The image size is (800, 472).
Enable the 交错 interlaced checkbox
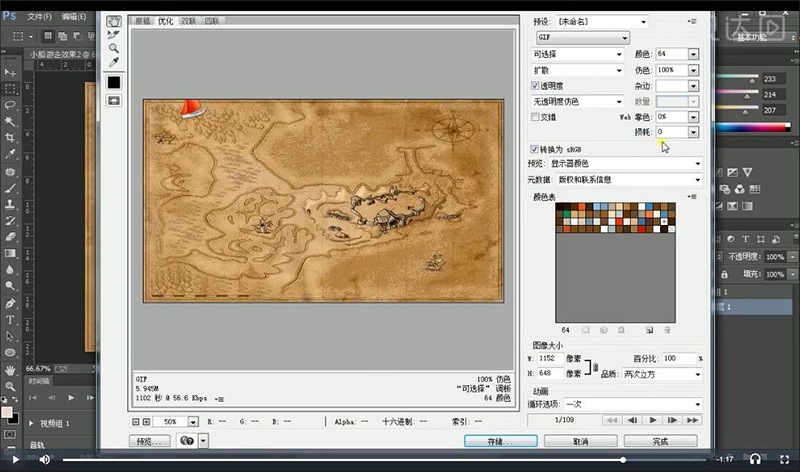click(535, 116)
